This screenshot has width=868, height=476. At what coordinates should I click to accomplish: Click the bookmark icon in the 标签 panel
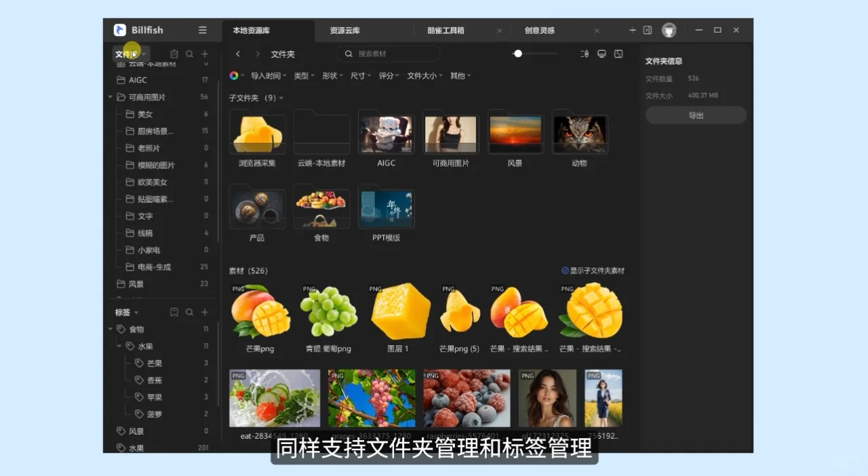pos(173,313)
